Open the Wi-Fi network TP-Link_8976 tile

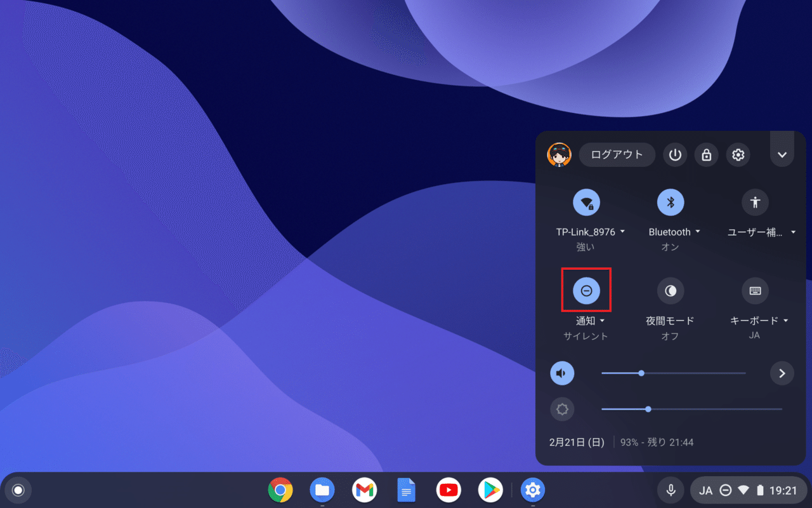[585, 202]
